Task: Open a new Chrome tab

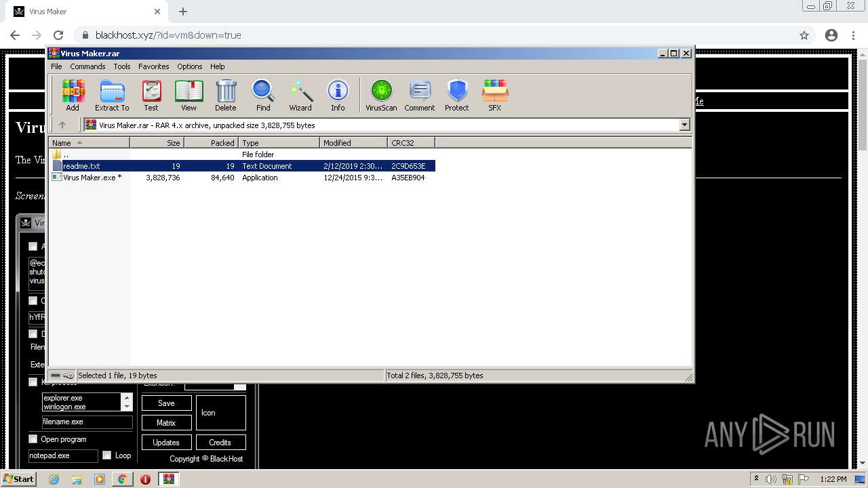Action: [x=183, y=12]
